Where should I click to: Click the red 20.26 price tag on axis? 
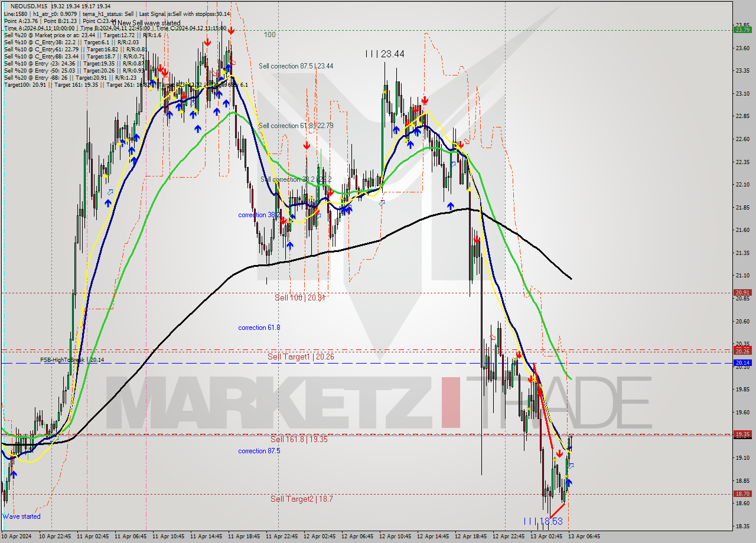coord(742,351)
